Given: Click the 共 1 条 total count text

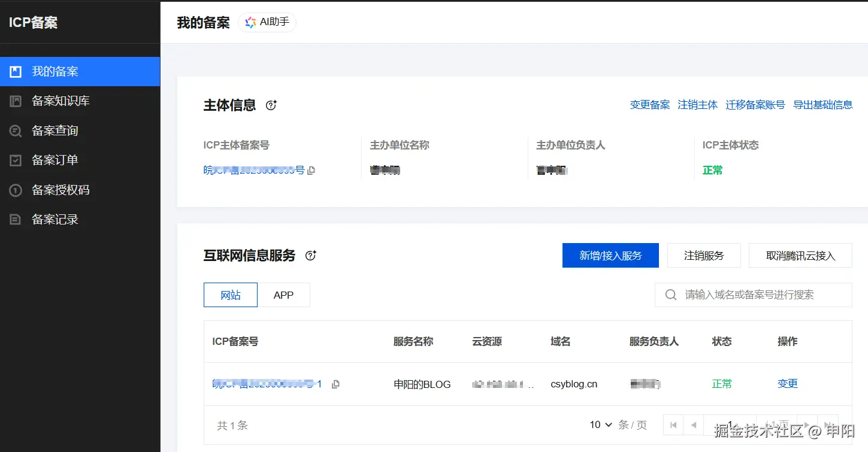Looking at the screenshot, I should [x=232, y=426].
